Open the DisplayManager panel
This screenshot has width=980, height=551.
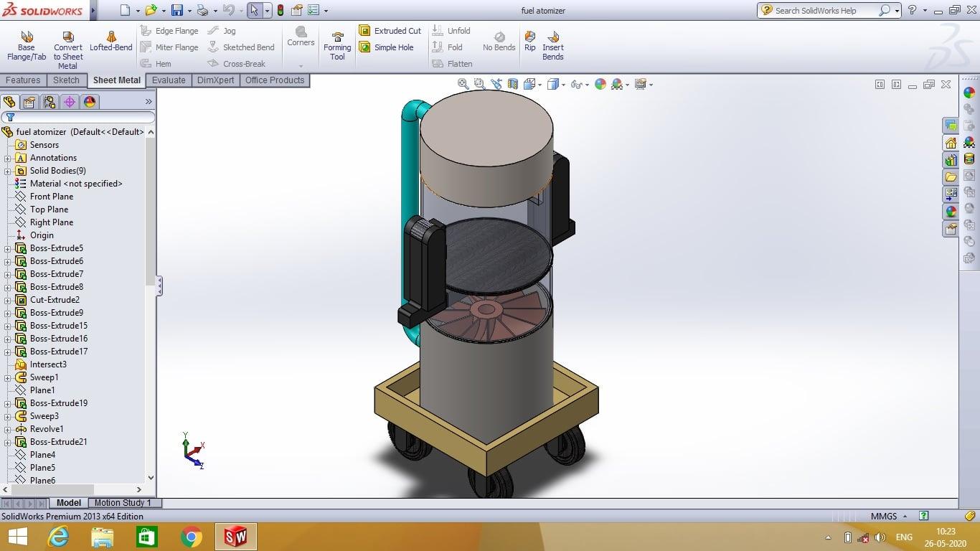click(89, 102)
